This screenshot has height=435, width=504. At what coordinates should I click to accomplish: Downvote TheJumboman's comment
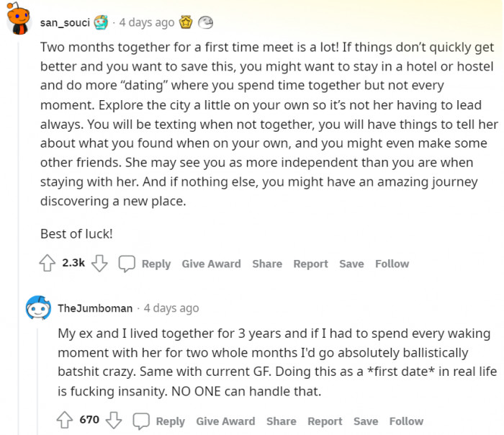pyautogui.click(x=114, y=420)
